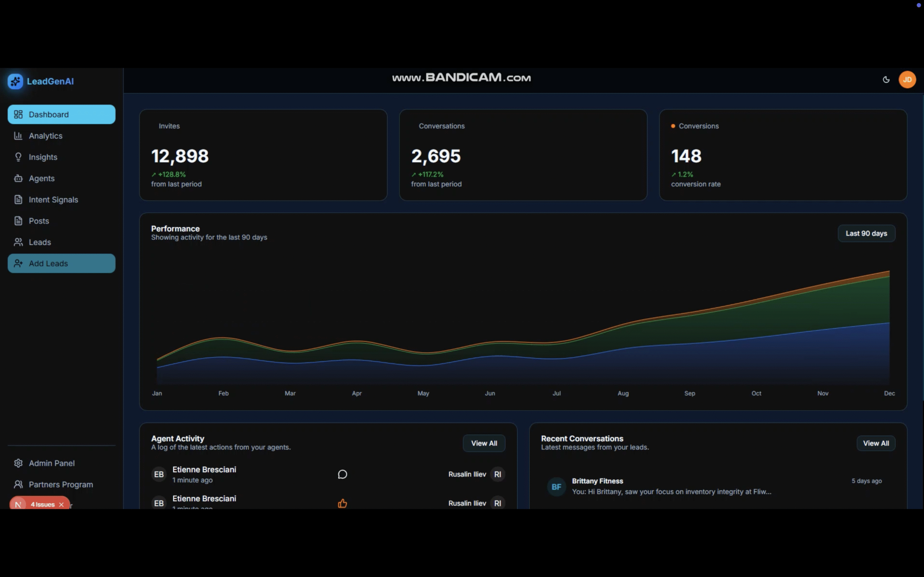
Task: Click the Agents robot icon
Action: [18, 179]
